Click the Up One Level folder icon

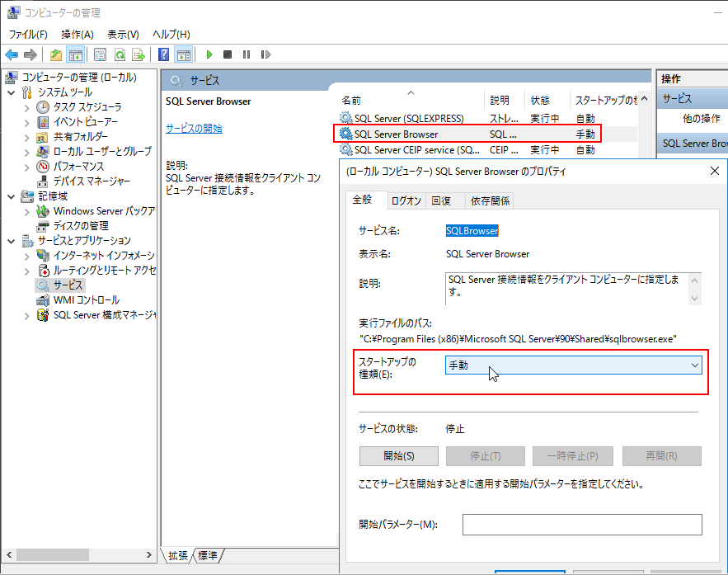tap(56, 54)
